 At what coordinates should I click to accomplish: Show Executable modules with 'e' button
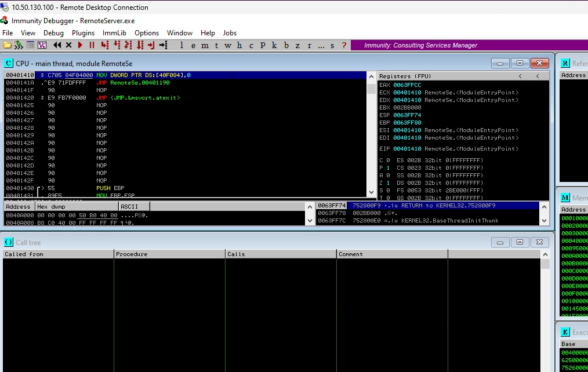pos(193,45)
